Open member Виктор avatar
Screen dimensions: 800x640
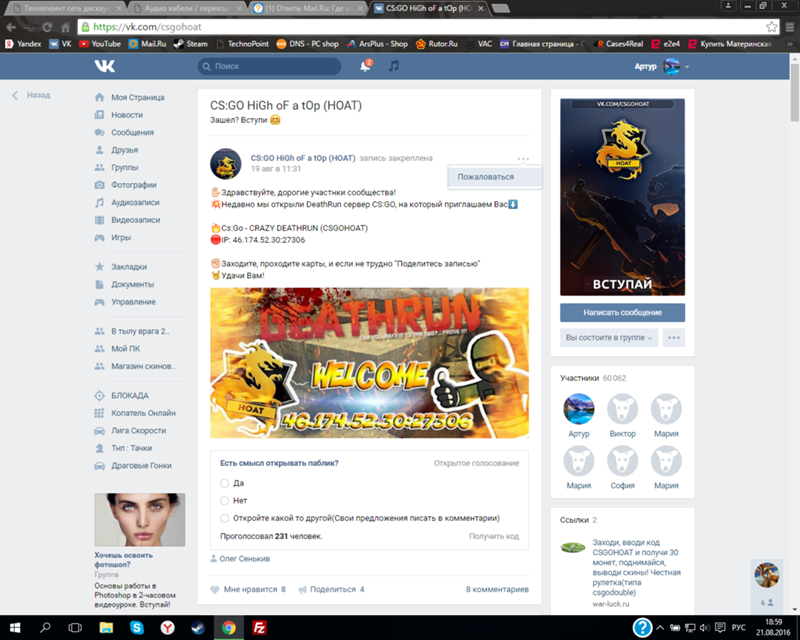pos(622,409)
